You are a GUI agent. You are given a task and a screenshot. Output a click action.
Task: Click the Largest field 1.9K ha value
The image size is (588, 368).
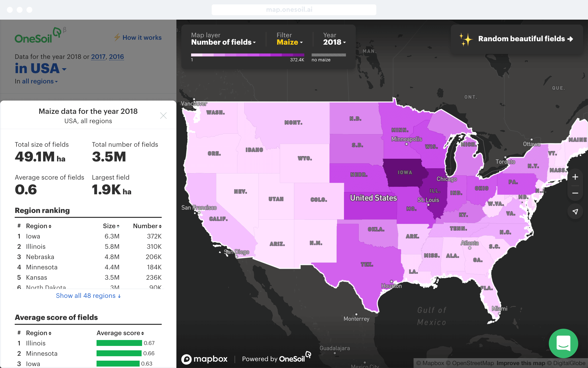point(111,190)
